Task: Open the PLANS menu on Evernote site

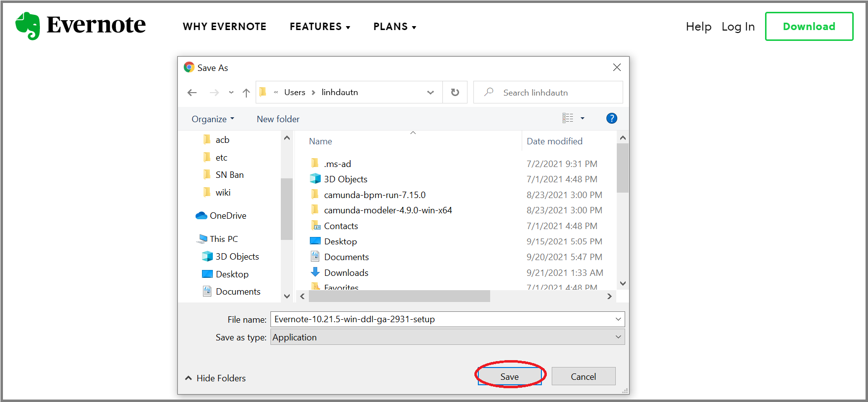Action: [395, 27]
